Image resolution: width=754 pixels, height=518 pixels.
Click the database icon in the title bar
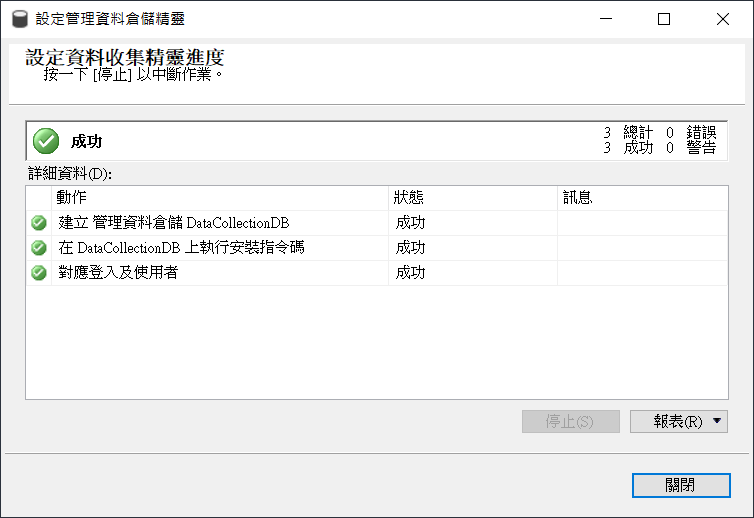[x=18, y=19]
